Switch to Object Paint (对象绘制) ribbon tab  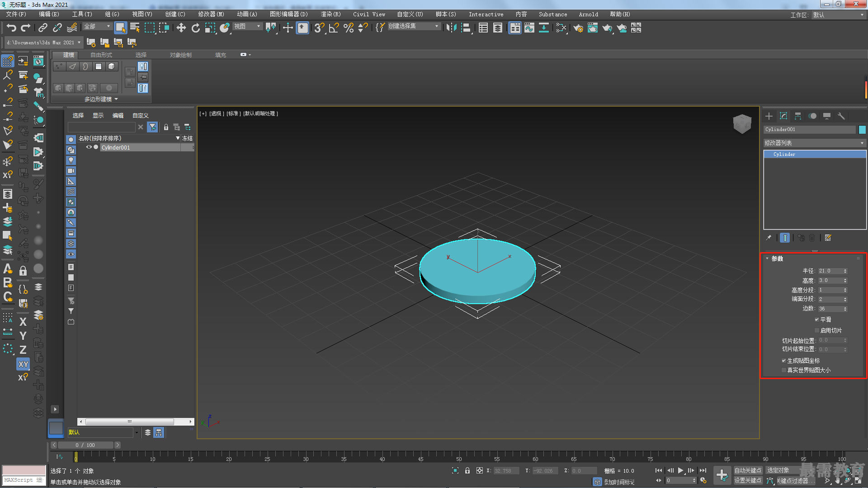click(180, 55)
